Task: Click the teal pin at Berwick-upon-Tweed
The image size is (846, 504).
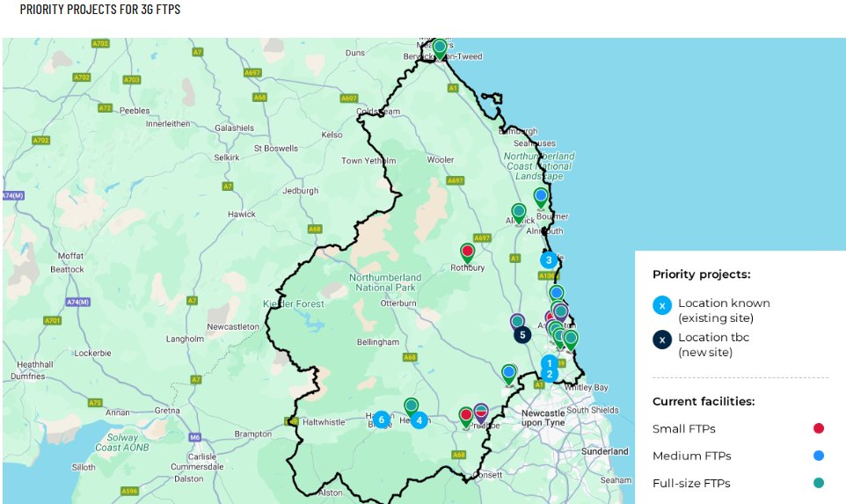Action: click(440, 49)
